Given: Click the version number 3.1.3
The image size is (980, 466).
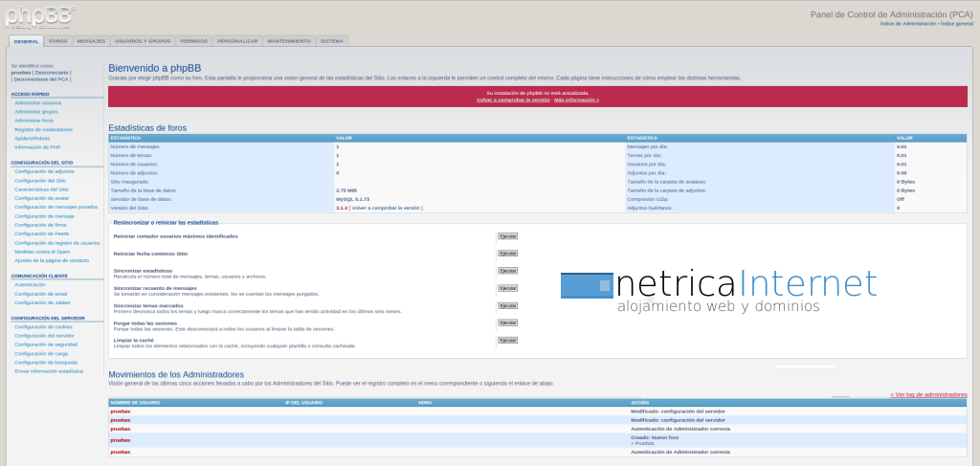Looking at the screenshot, I should coord(342,208).
